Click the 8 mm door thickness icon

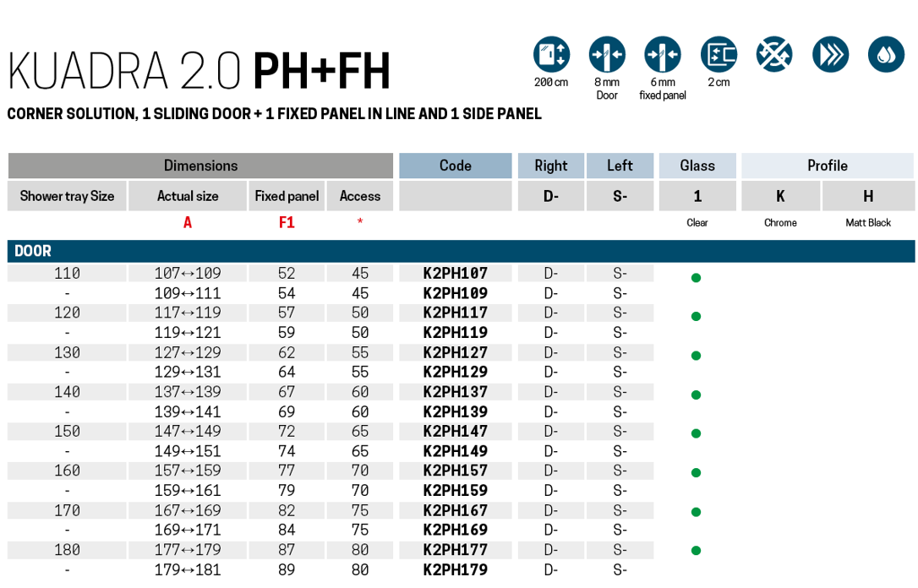pos(607,54)
